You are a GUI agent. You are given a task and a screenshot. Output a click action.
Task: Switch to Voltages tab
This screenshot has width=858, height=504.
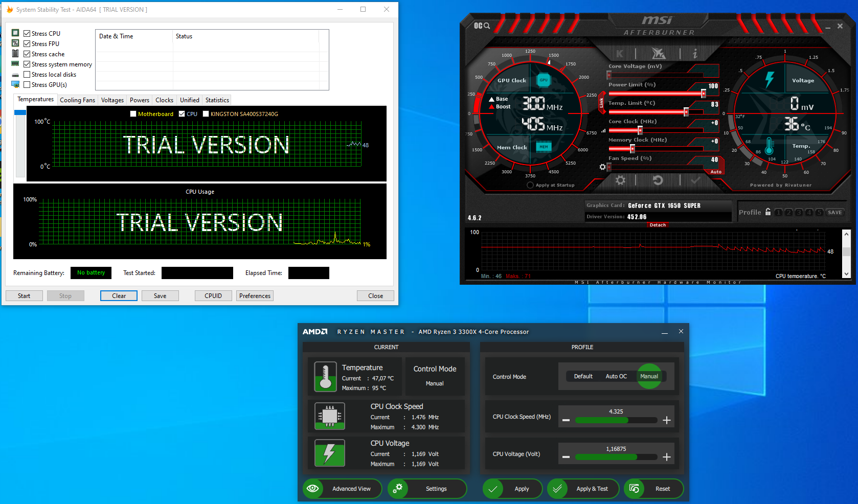112,100
